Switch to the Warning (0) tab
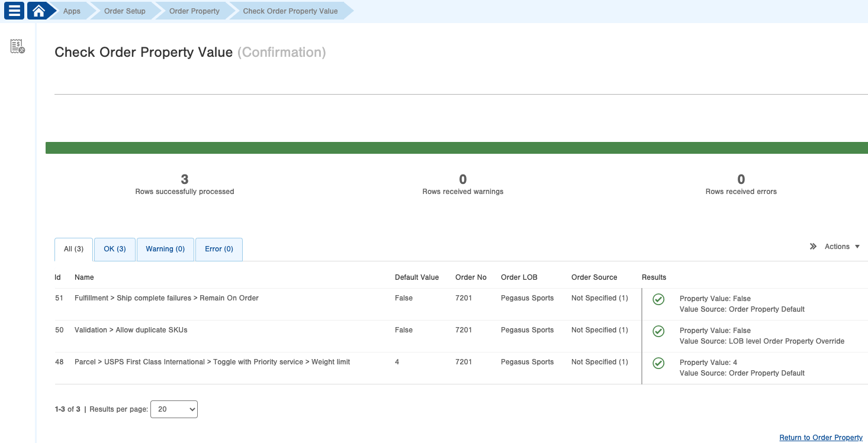 pos(165,249)
